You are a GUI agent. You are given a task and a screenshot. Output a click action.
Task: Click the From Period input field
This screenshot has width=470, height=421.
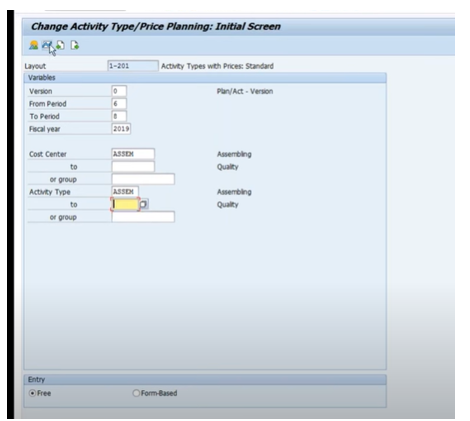[119, 104]
